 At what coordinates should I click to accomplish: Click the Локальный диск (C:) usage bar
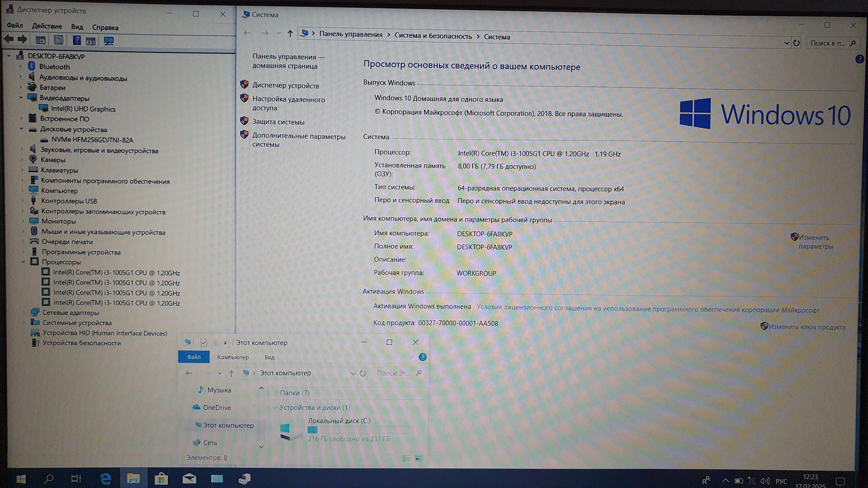tap(359, 430)
